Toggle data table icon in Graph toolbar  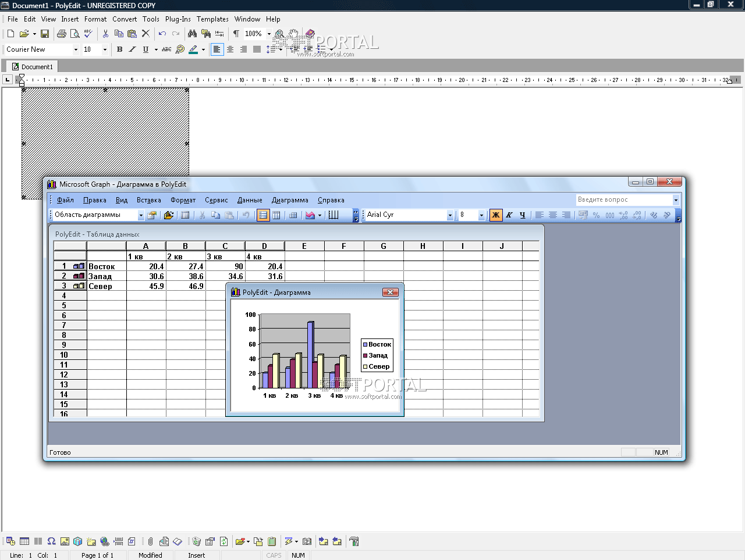click(293, 215)
